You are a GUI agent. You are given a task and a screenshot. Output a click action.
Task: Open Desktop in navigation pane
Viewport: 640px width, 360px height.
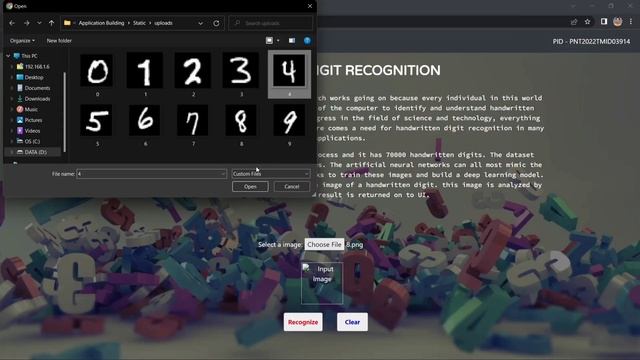pyautogui.click(x=34, y=77)
